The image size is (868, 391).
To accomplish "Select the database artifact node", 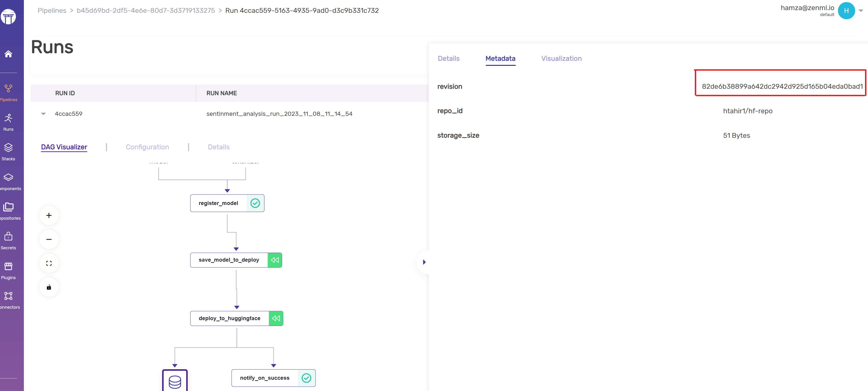I will pyautogui.click(x=175, y=381).
